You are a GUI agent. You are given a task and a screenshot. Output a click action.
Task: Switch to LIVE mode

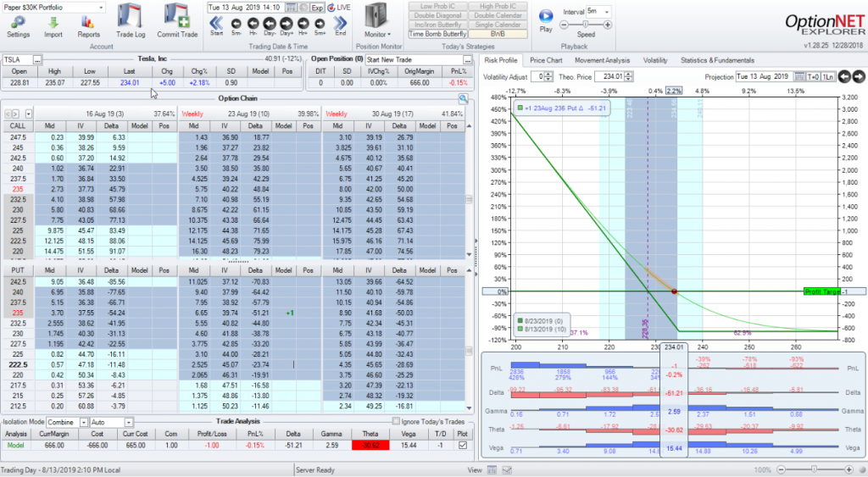click(339, 8)
